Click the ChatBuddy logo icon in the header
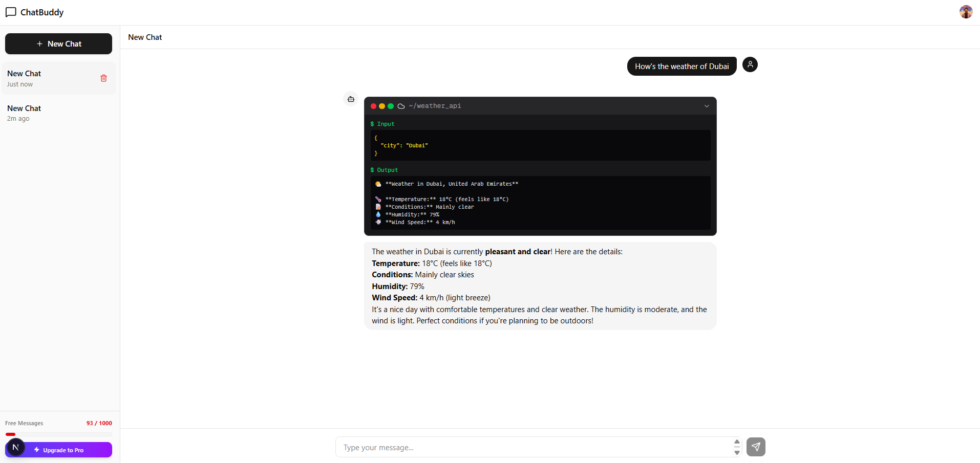The image size is (980, 463). pyautogui.click(x=11, y=12)
